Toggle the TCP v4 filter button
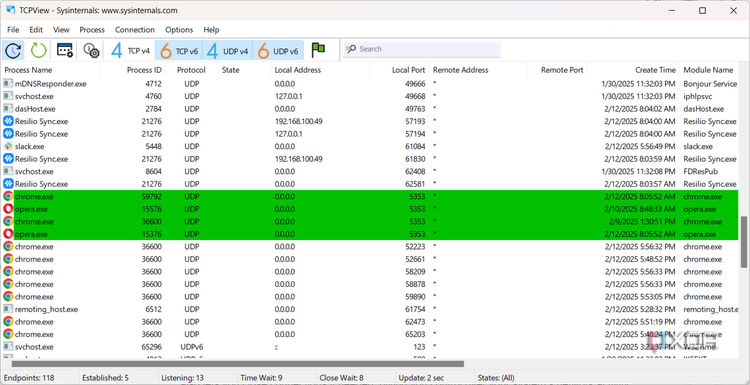The image size is (750, 385). pyautogui.click(x=130, y=50)
